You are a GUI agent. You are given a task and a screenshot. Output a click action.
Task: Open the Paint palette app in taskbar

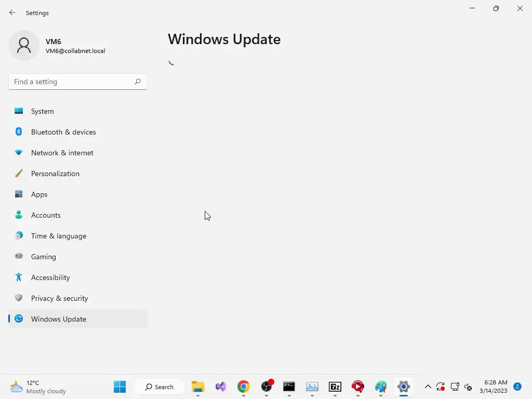381,387
